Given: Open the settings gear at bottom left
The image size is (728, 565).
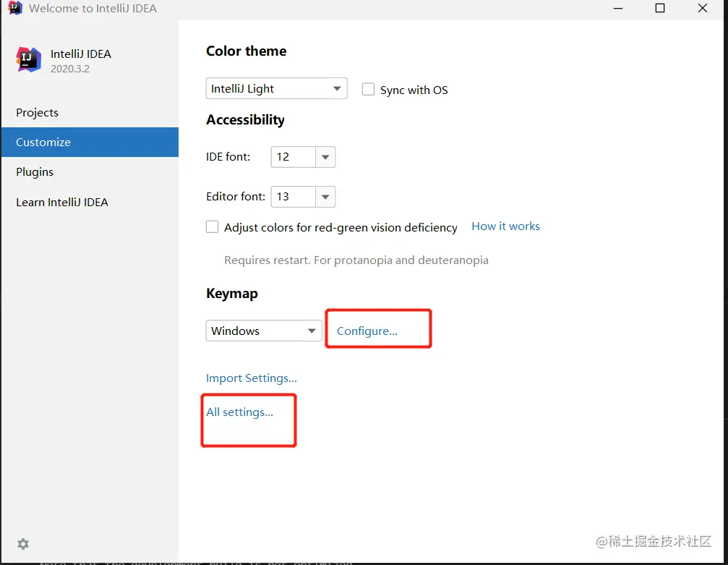Looking at the screenshot, I should tap(23, 543).
